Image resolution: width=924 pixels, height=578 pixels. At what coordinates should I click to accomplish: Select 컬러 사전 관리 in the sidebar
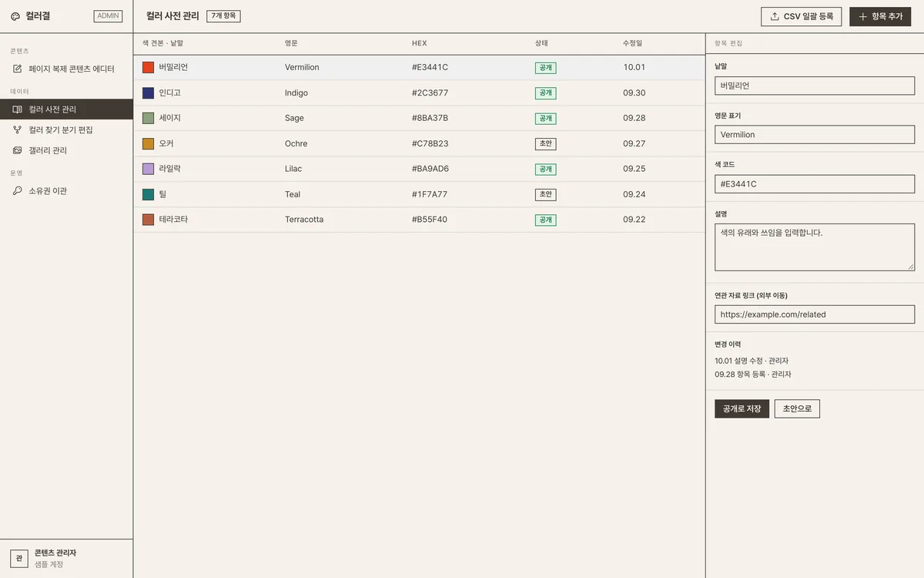pos(66,109)
